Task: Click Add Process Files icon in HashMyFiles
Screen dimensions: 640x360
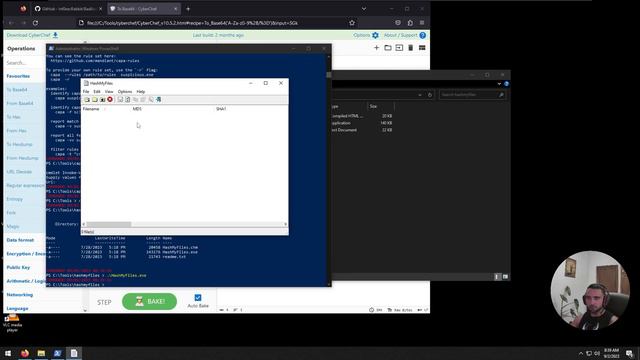Action: point(102,100)
